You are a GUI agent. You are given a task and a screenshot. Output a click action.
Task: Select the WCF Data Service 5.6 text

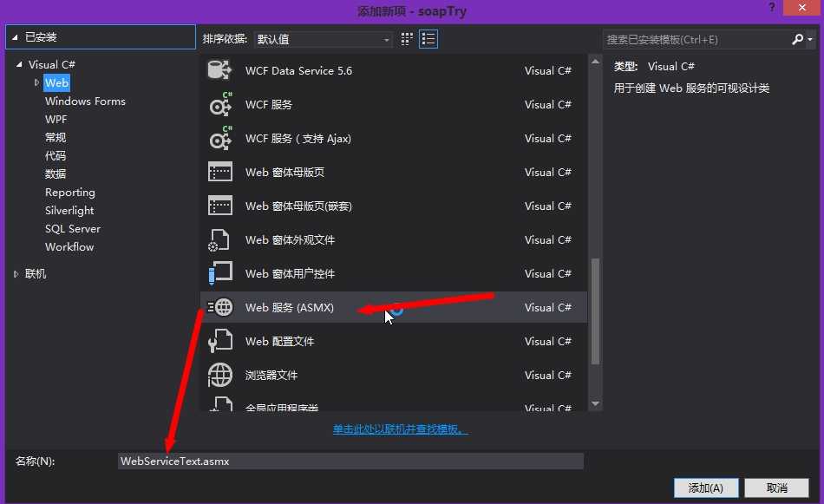(298, 70)
